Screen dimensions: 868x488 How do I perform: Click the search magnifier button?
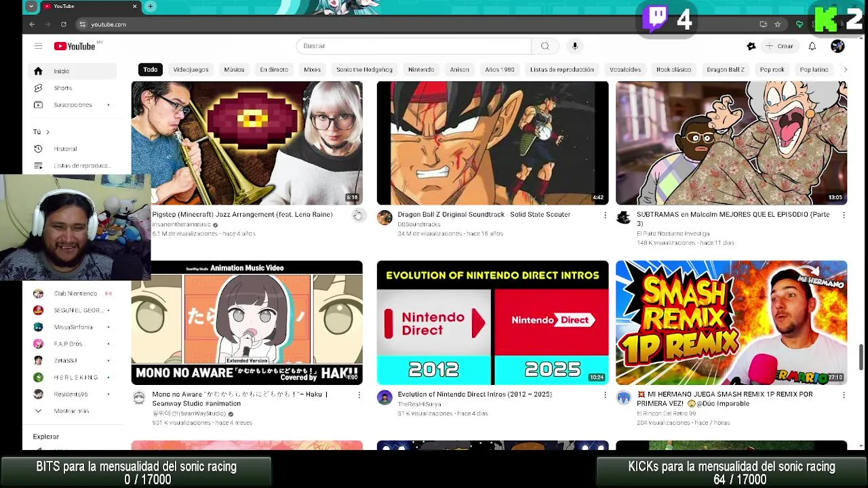coord(545,46)
